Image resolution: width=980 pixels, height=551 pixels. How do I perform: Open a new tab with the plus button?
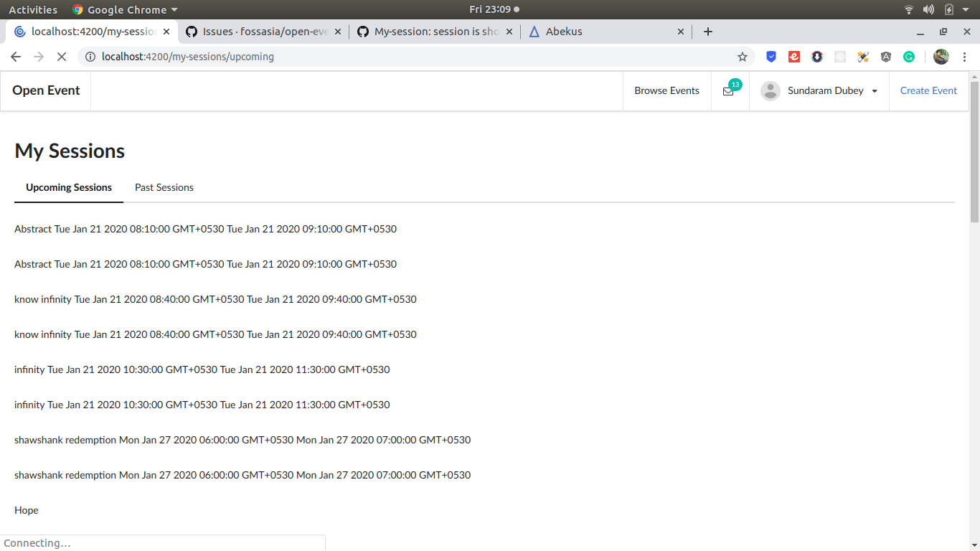(x=708, y=32)
